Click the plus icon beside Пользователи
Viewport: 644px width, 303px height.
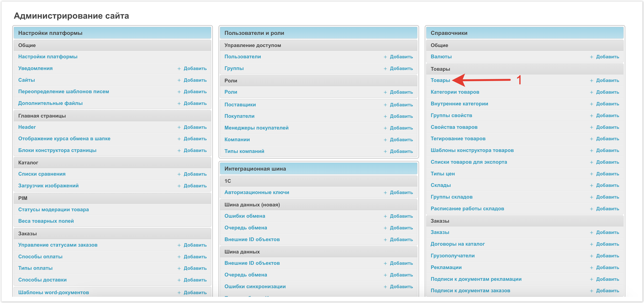385,57
